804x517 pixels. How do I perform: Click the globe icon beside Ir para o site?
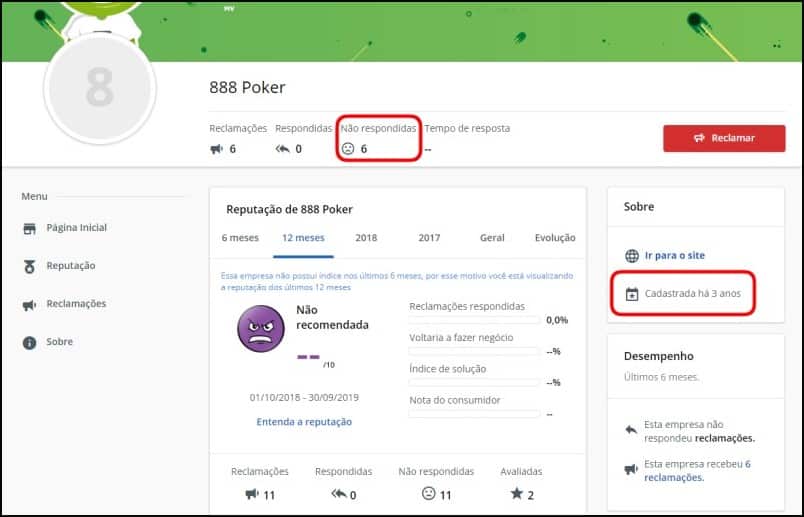click(x=632, y=255)
